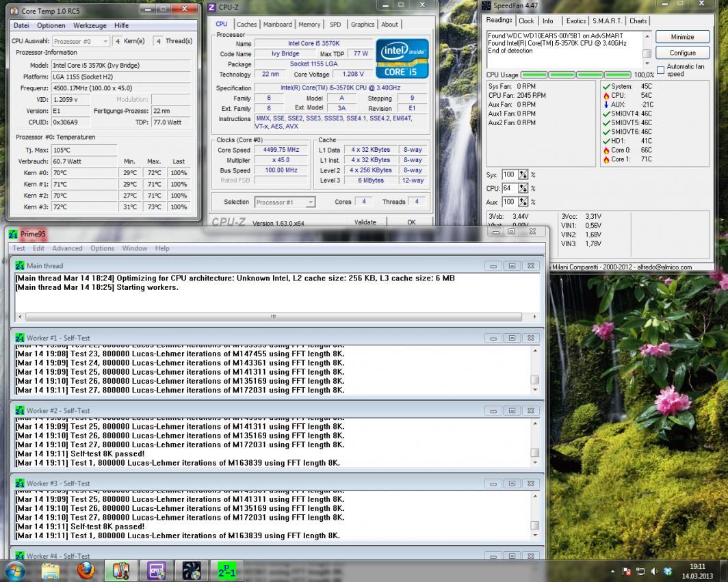Image resolution: width=728 pixels, height=582 pixels.
Task: Open Prozessor #0 dropdown in Core Temp
Action: coord(81,41)
